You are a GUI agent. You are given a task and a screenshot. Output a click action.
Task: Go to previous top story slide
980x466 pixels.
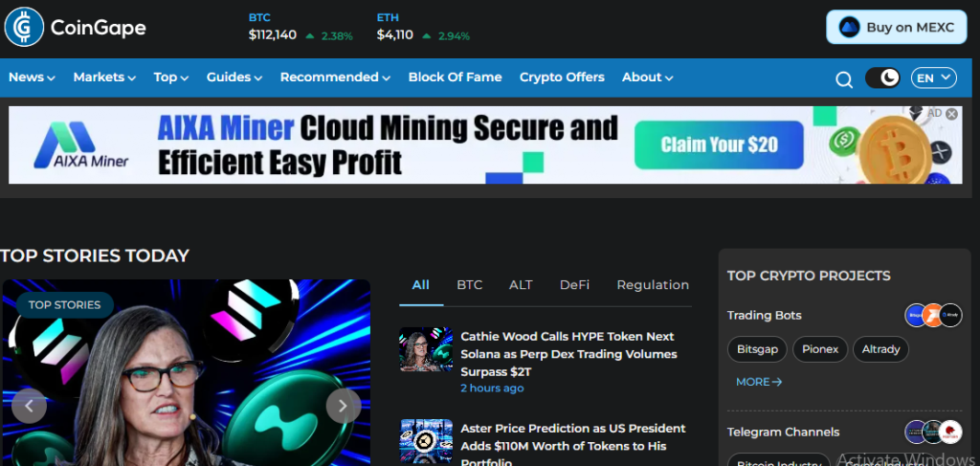tap(29, 406)
